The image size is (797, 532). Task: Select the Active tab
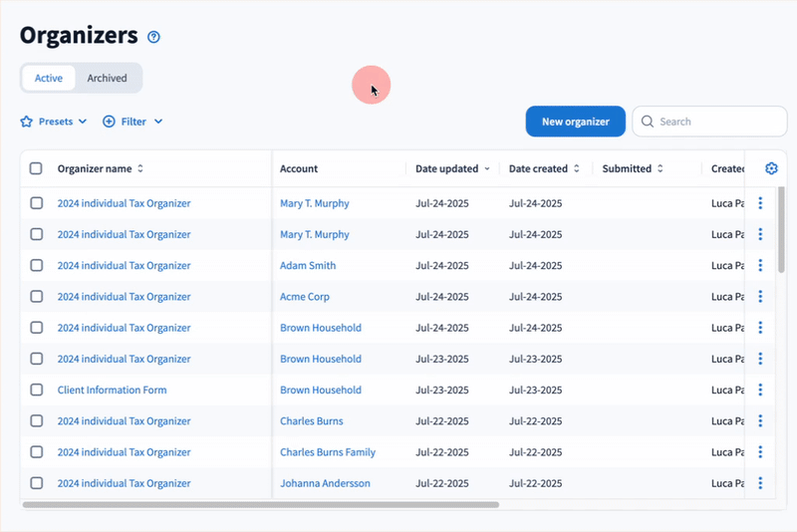[x=48, y=78]
